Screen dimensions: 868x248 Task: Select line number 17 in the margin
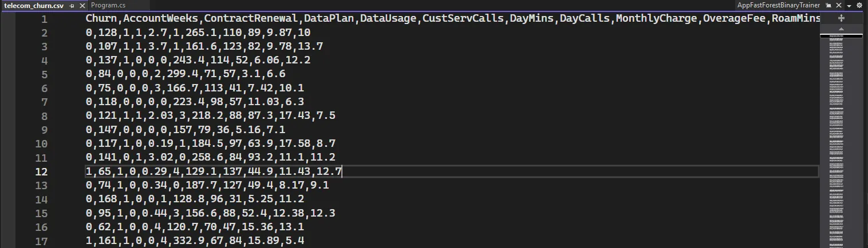click(44, 241)
